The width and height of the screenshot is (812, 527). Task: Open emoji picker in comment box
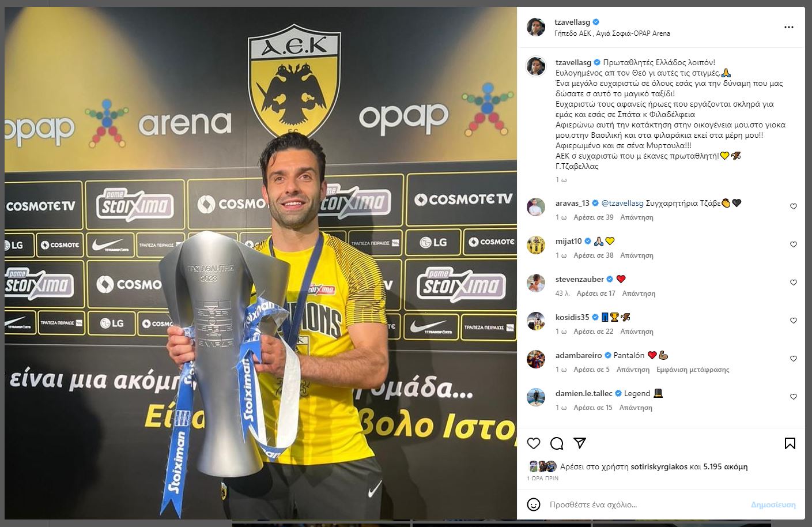coord(534,505)
